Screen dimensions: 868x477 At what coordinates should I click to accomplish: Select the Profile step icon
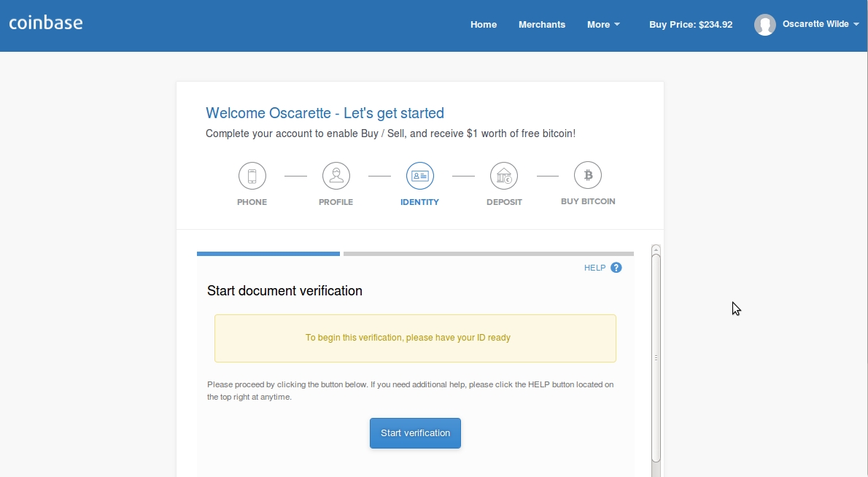[x=336, y=176]
